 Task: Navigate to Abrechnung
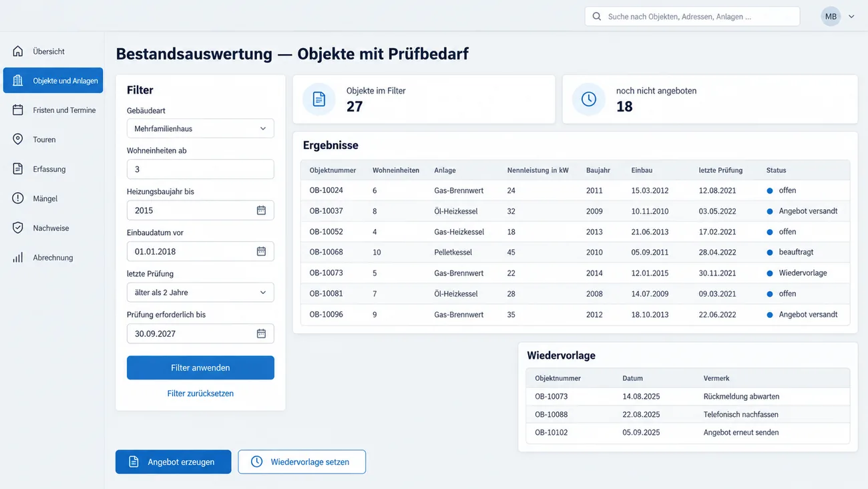click(52, 257)
